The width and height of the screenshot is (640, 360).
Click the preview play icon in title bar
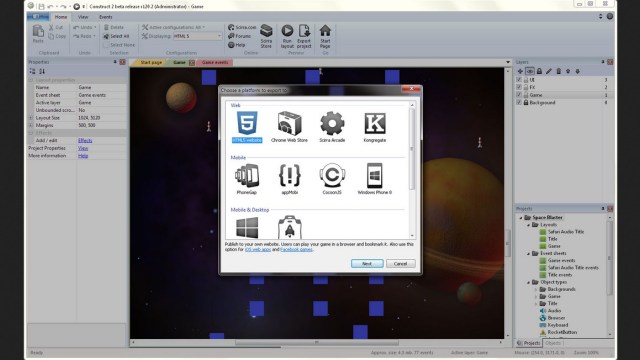click(76, 6)
